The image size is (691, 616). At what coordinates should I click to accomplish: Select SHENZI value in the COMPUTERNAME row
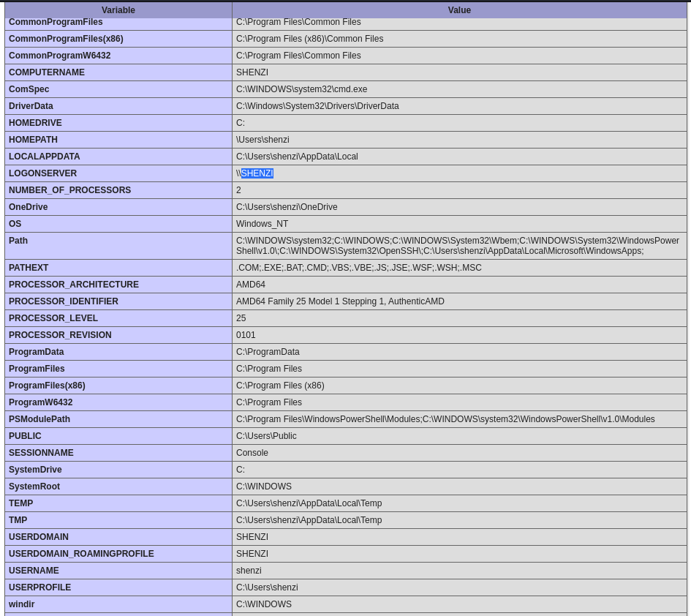[252, 72]
